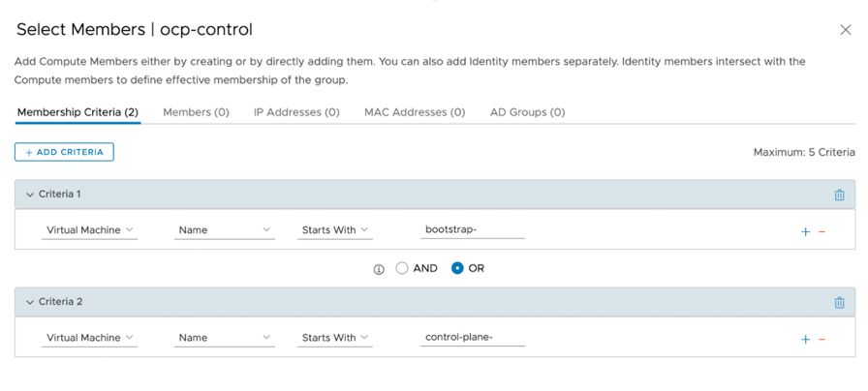The height and width of the screenshot is (391, 868).
Task: Open Name dropdown in Criteria 1
Action: (x=225, y=230)
